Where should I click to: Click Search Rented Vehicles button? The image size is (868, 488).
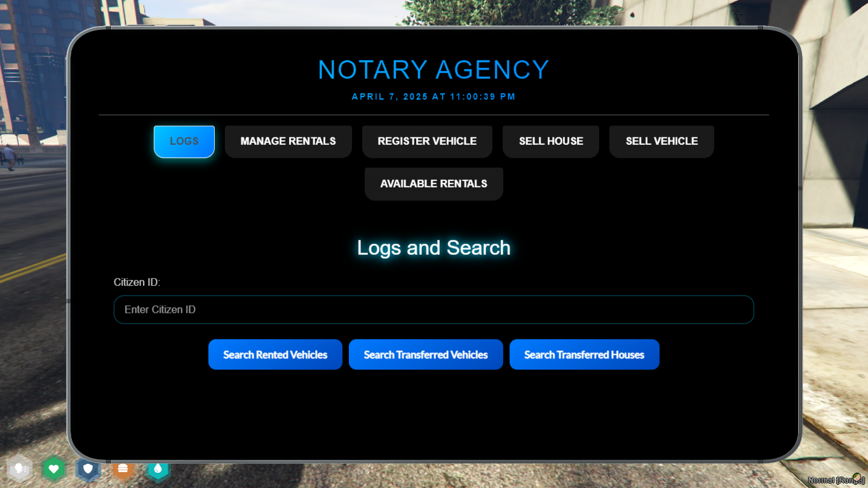click(275, 355)
